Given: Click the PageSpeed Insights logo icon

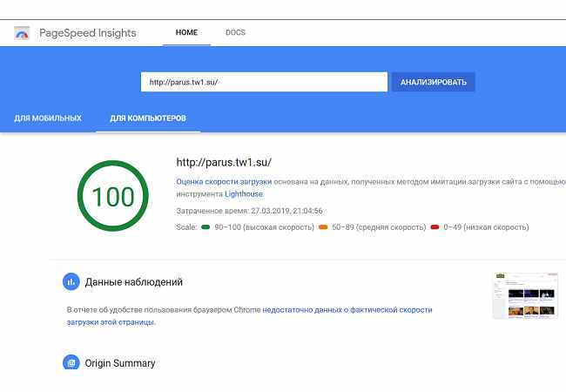Looking at the screenshot, I should (22, 33).
